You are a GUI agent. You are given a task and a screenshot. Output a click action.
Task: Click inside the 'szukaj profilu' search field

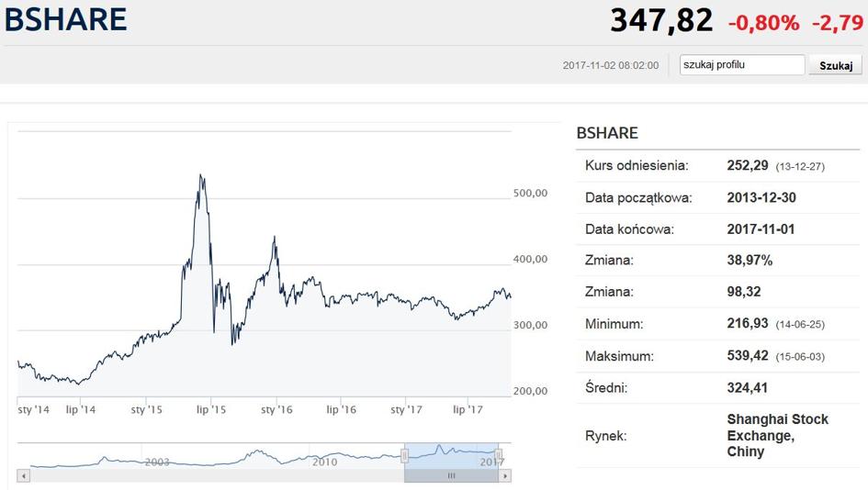point(741,65)
